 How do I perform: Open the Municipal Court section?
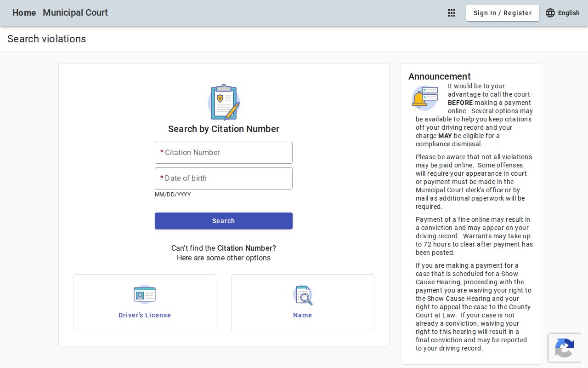click(75, 13)
